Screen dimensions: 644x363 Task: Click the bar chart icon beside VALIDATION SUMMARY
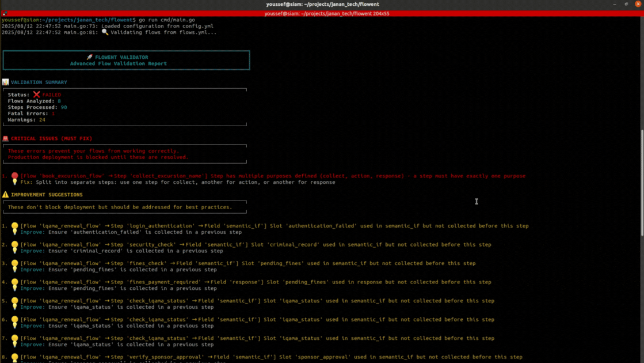(x=6, y=82)
